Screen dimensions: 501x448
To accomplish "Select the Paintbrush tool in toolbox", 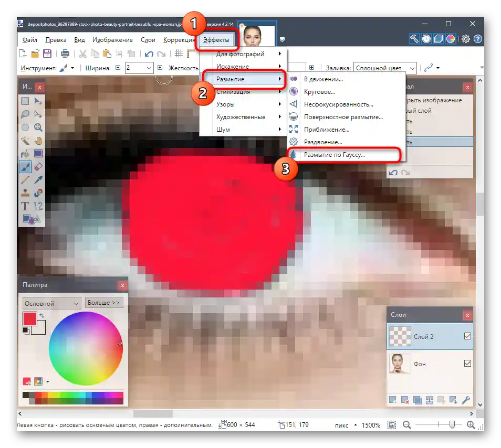I will point(25,167).
